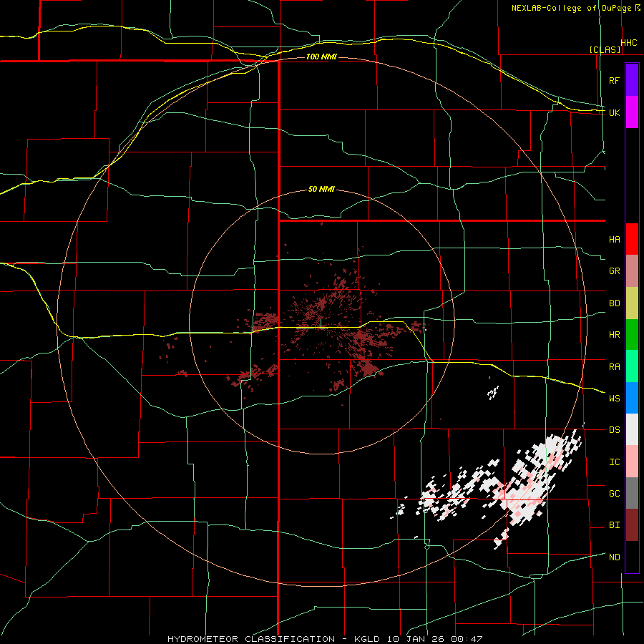Click the 'IC' legend label
Viewport: 644px width, 644px height.
pos(614,462)
